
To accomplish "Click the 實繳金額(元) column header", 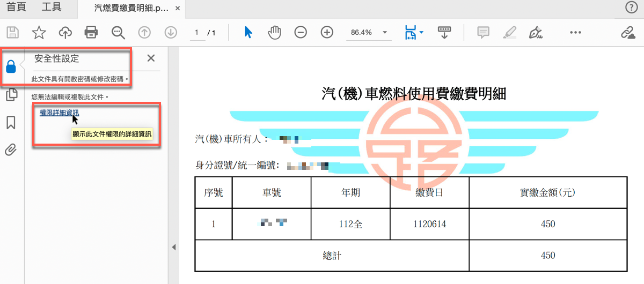I will [x=548, y=193].
